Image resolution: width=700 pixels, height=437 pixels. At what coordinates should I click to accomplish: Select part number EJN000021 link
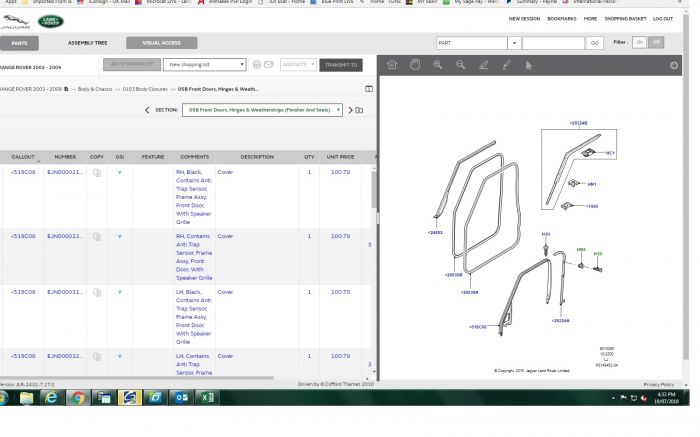[x=65, y=172]
